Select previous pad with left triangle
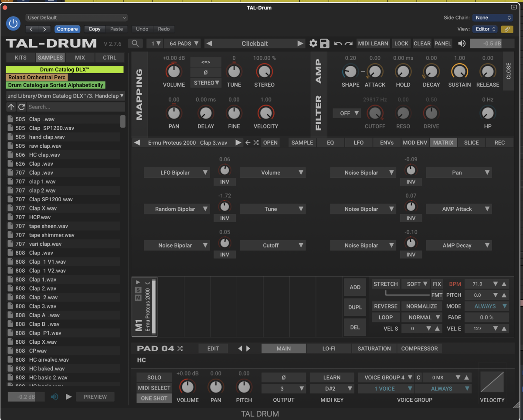Viewport: 523px width, 420px height. (x=240, y=349)
